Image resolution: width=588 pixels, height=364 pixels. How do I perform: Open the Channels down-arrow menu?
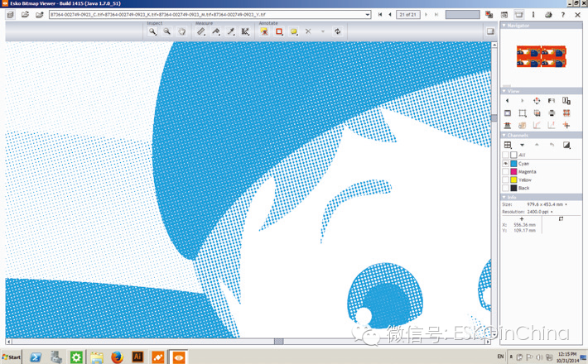[522, 145]
